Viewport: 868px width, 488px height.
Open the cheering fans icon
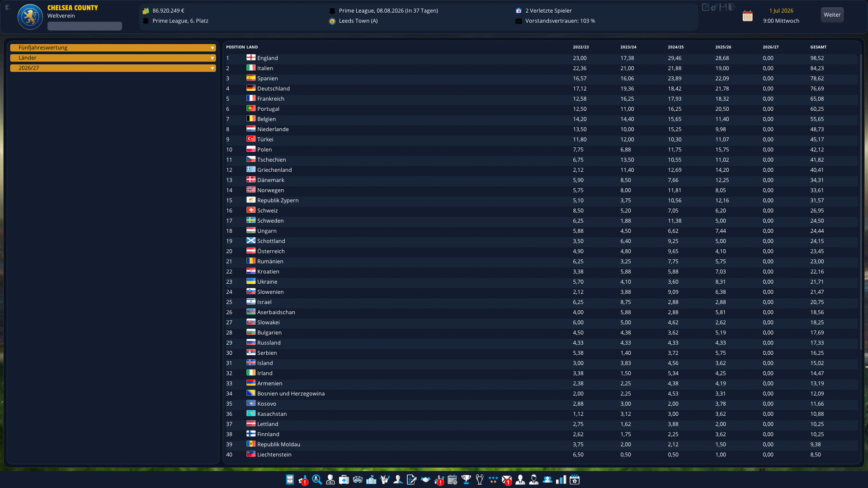385,479
